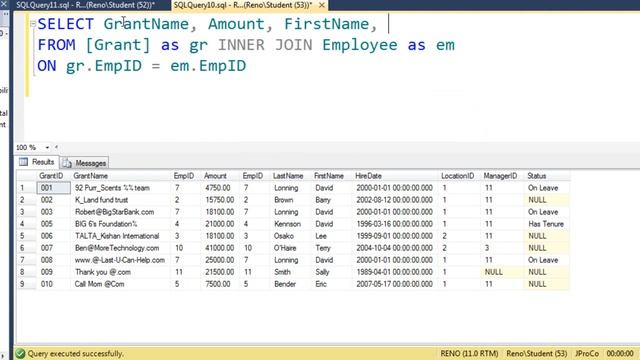Click the green query success icon
This screenshot has width=640, height=360.
coord(20,353)
